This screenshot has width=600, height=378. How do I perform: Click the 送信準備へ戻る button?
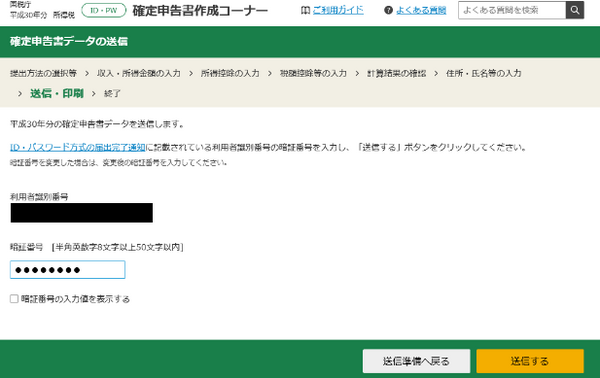pyautogui.click(x=416, y=361)
